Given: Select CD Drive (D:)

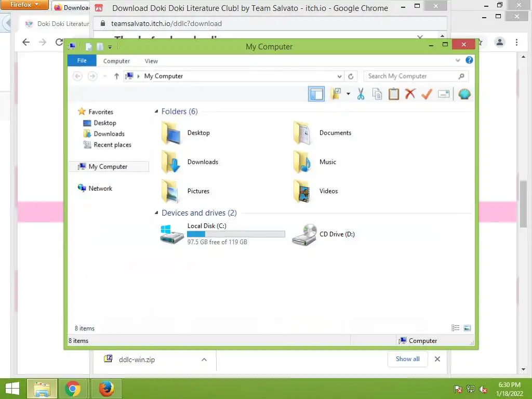Looking at the screenshot, I should (323, 234).
